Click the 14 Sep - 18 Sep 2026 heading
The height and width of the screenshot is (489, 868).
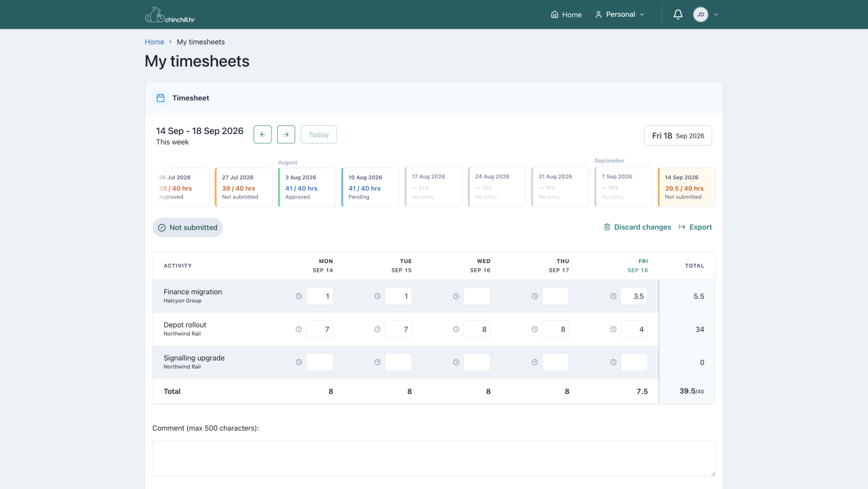[x=200, y=131]
